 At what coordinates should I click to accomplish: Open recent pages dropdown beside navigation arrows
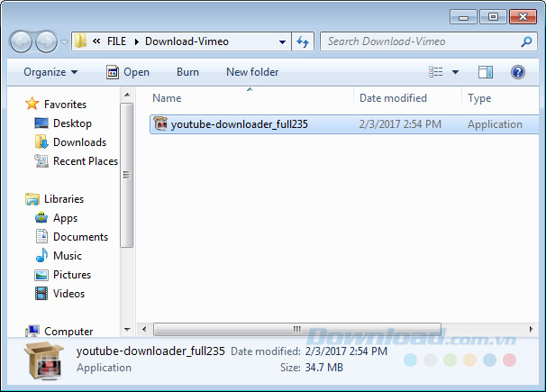click(x=64, y=42)
